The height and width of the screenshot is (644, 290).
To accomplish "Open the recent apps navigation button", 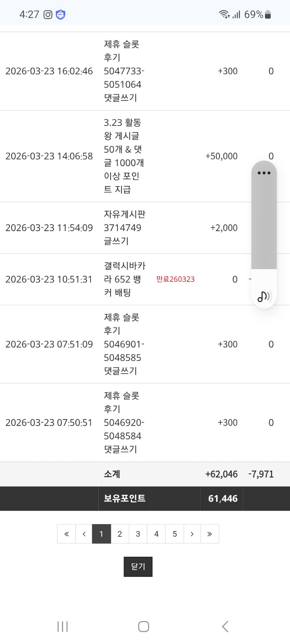I will (62, 626).
